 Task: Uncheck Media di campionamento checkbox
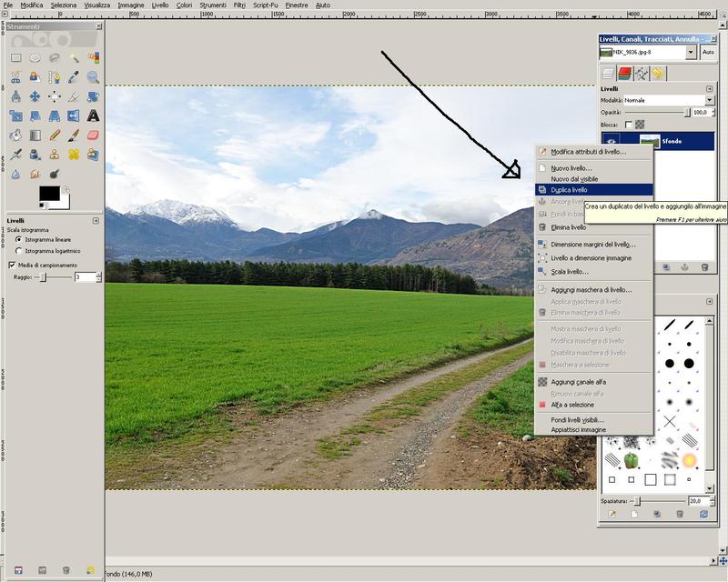[x=12, y=265]
